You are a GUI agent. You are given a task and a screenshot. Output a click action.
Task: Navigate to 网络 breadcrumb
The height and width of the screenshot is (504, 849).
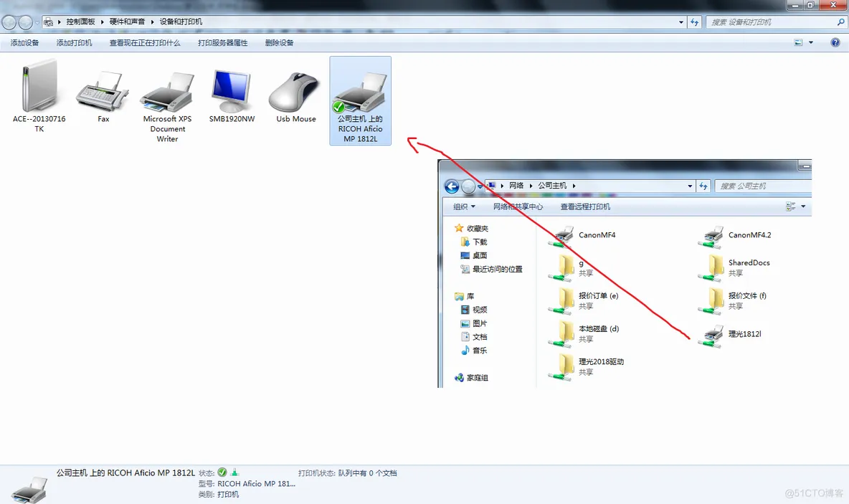coord(516,186)
